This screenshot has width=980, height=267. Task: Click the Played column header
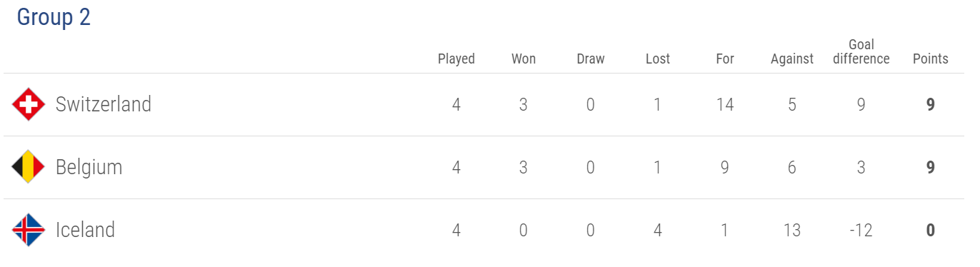(x=456, y=59)
